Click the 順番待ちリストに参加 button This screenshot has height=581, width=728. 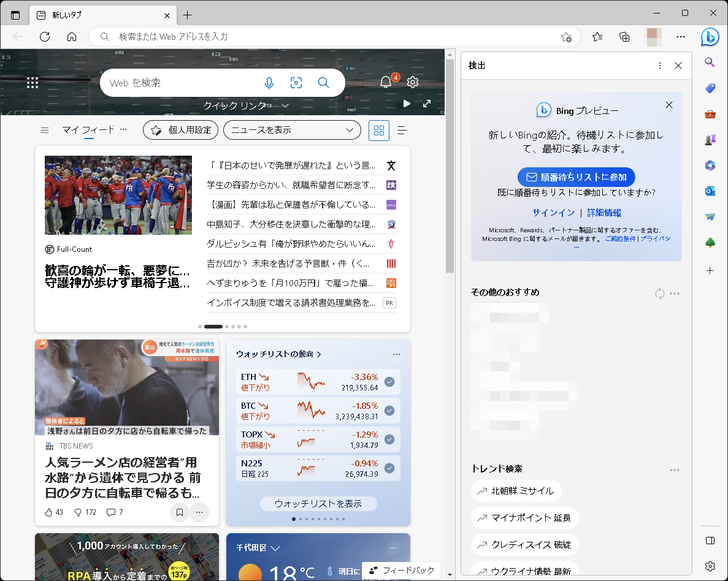576,177
